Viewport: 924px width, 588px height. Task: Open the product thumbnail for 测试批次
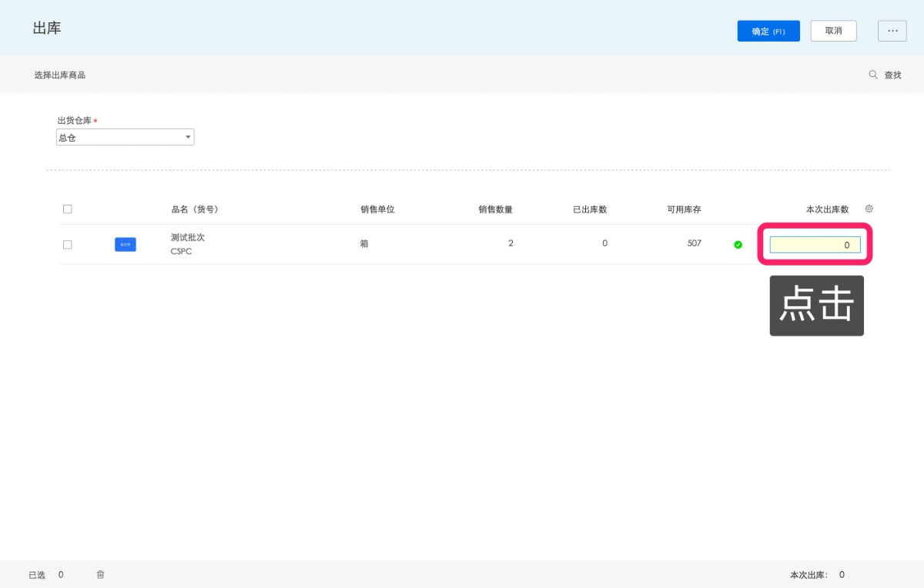[x=126, y=245]
